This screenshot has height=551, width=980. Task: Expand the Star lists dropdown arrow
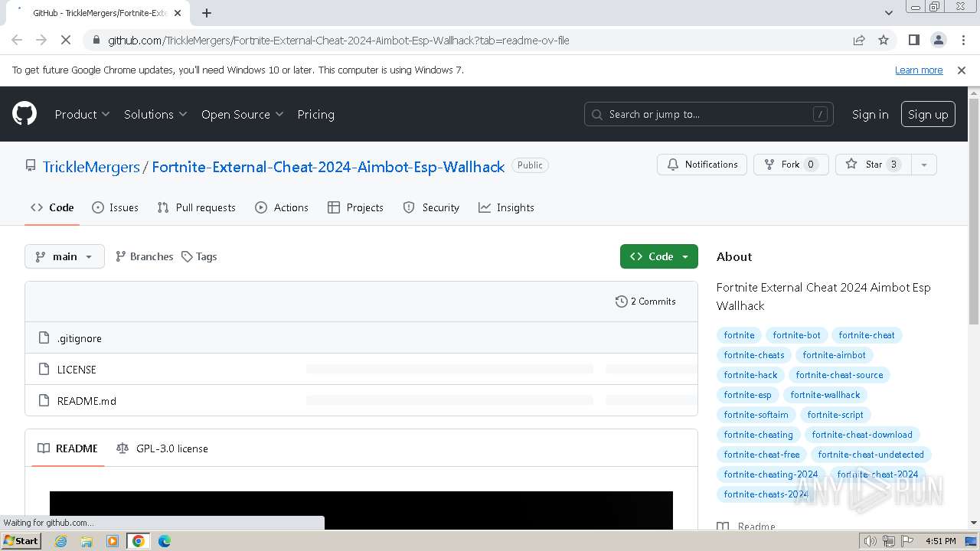[924, 165]
